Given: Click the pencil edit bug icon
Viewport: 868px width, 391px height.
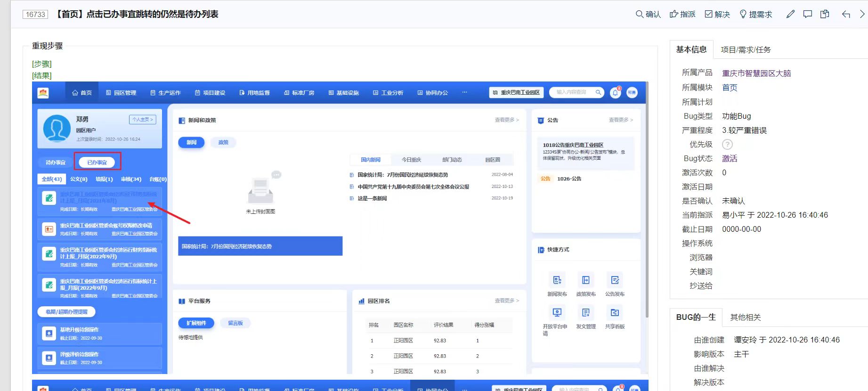Looking at the screenshot, I should (x=790, y=14).
